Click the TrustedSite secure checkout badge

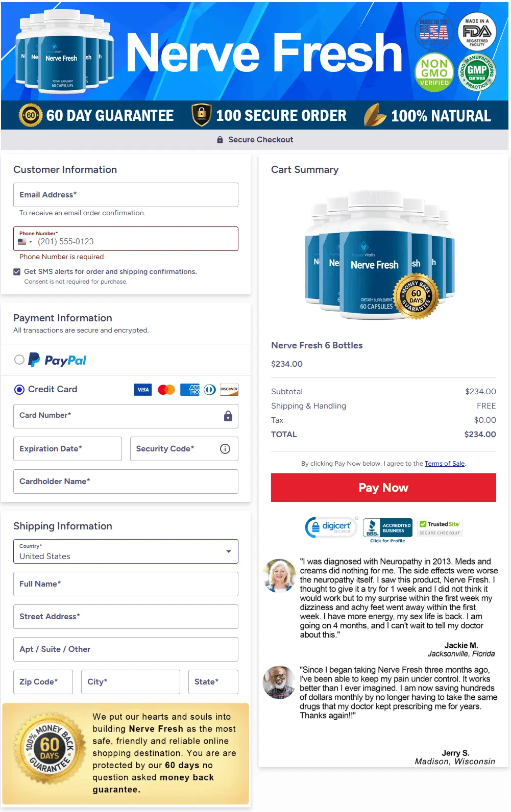(x=440, y=528)
